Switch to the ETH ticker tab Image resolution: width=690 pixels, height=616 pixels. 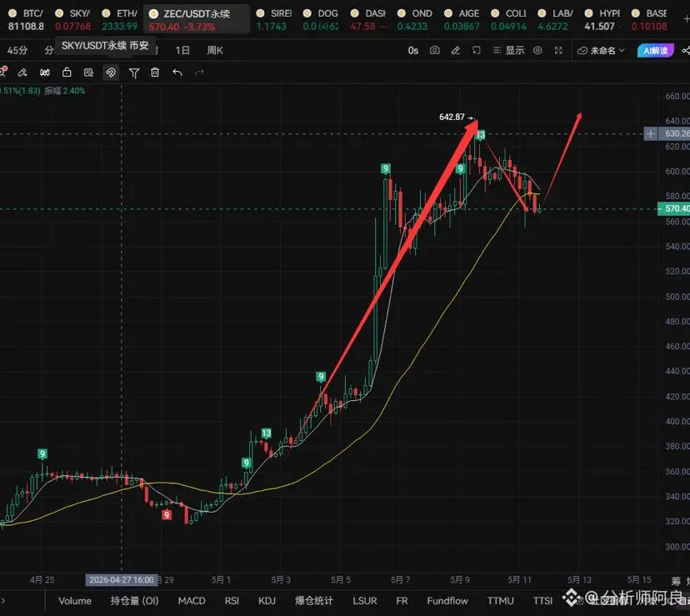[x=120, y=20]
